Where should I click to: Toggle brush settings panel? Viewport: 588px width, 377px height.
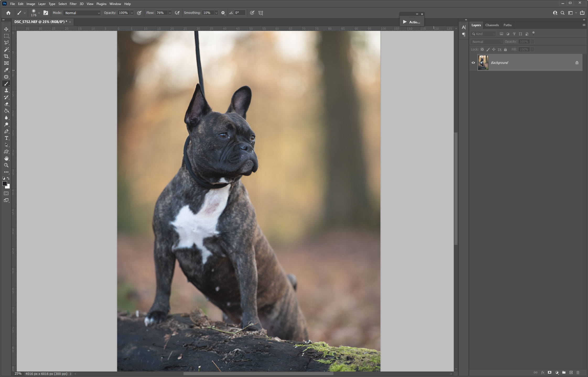[x=46, y=13]
